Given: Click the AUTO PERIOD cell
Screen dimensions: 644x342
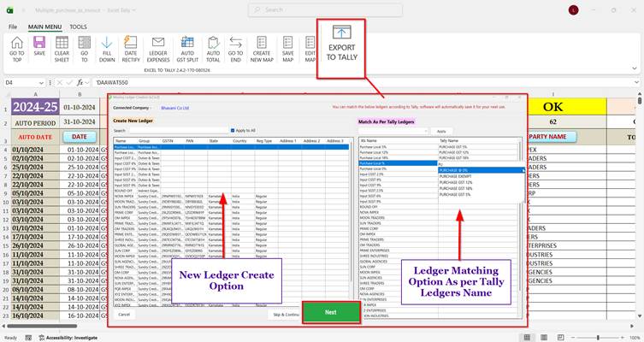Looking at the screenshot, I should tap(35, 123).
